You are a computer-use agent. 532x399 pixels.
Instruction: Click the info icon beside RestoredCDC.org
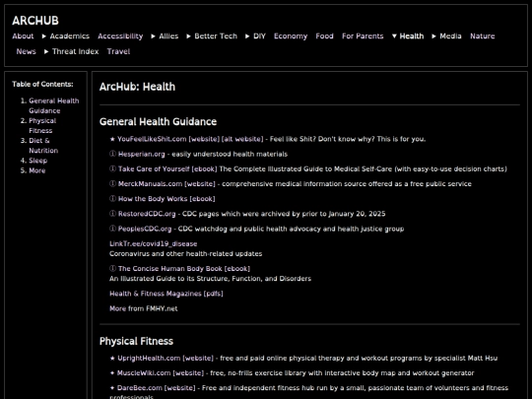[112, 214]
